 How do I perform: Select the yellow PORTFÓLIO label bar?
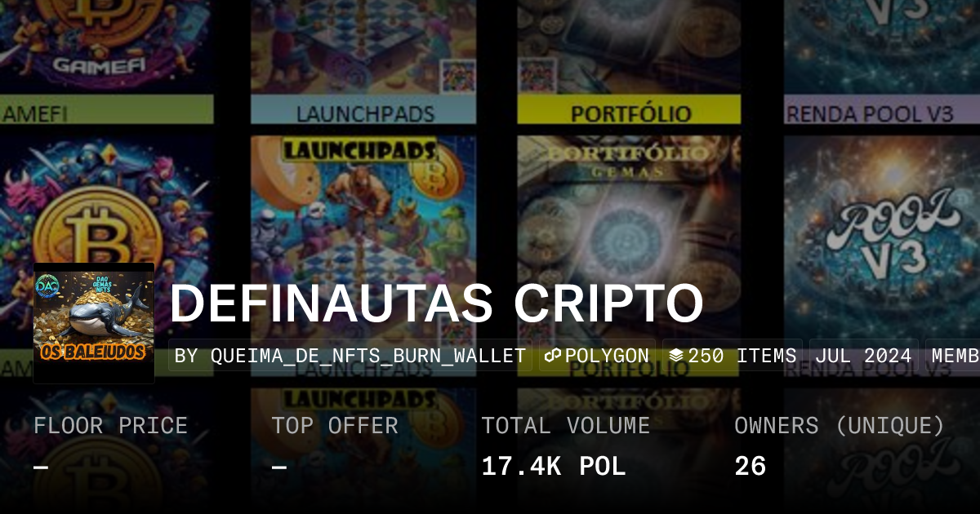629,111
